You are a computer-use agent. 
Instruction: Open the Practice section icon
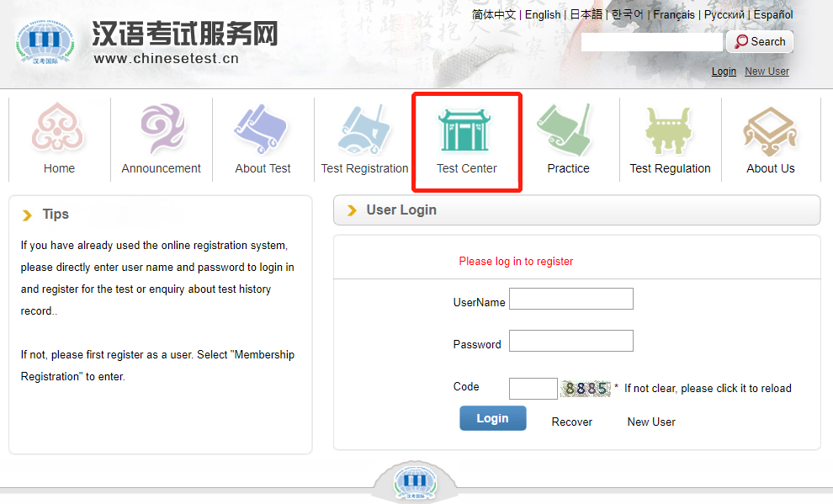[x=568, y=129]
